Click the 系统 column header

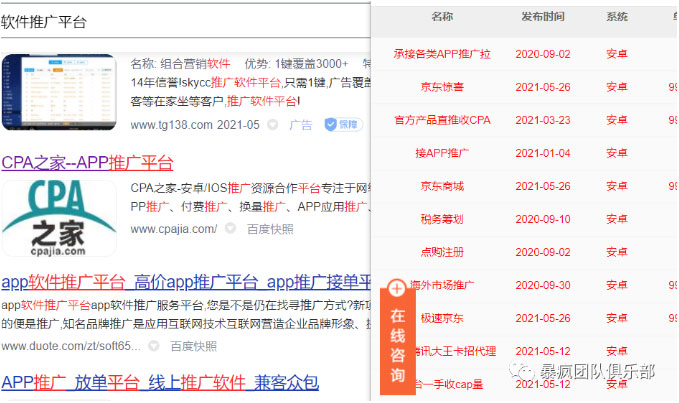point(617,16)
